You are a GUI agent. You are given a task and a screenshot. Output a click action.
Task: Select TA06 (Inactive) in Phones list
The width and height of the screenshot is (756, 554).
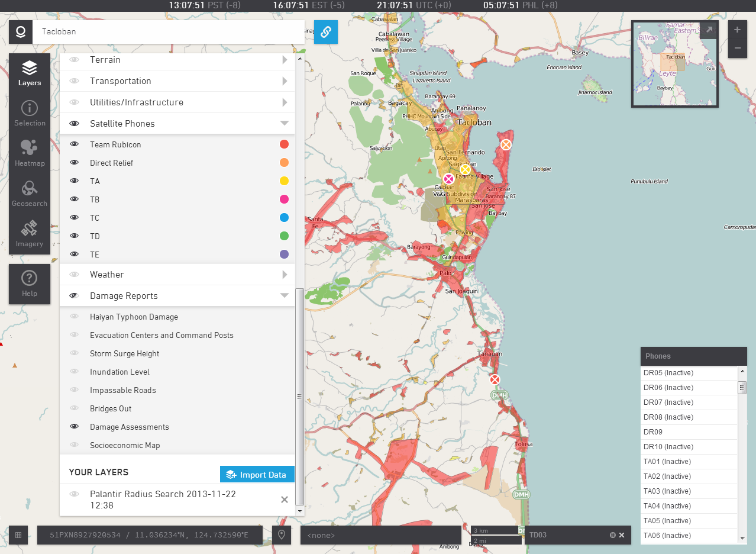click(689, 536)
